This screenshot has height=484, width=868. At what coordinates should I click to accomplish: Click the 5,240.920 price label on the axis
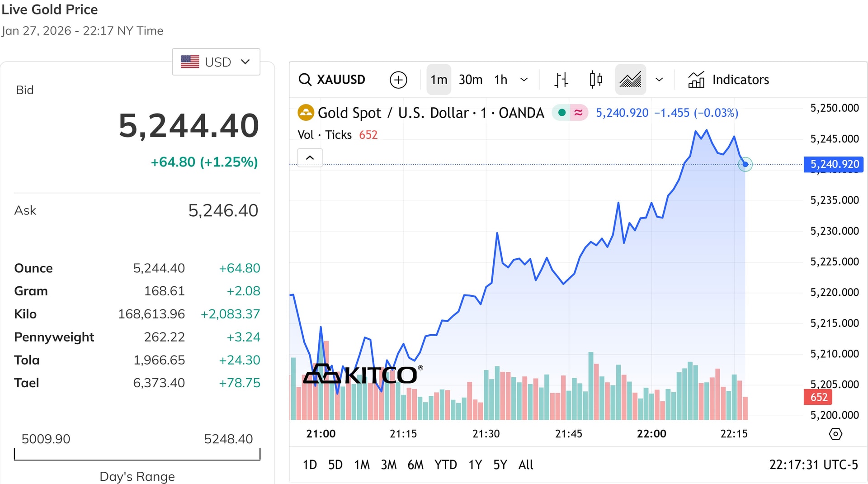click(834, 165)
